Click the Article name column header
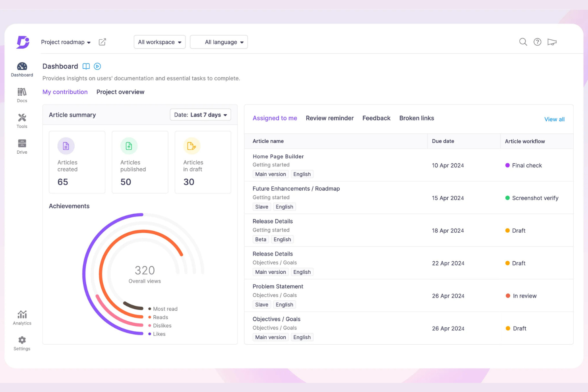The height and width of the screenshot is (392, 588). [268, 141]
